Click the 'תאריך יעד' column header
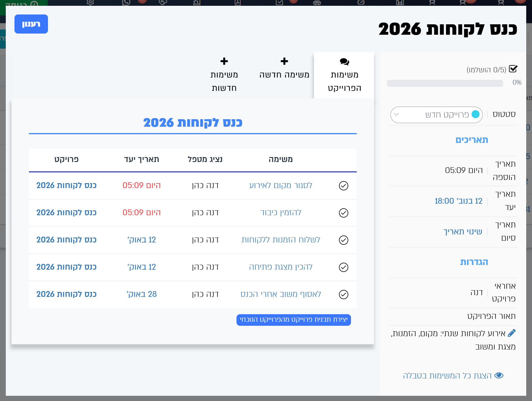The width and height of the screenshot is (532, 401). [x=141, y=159]
